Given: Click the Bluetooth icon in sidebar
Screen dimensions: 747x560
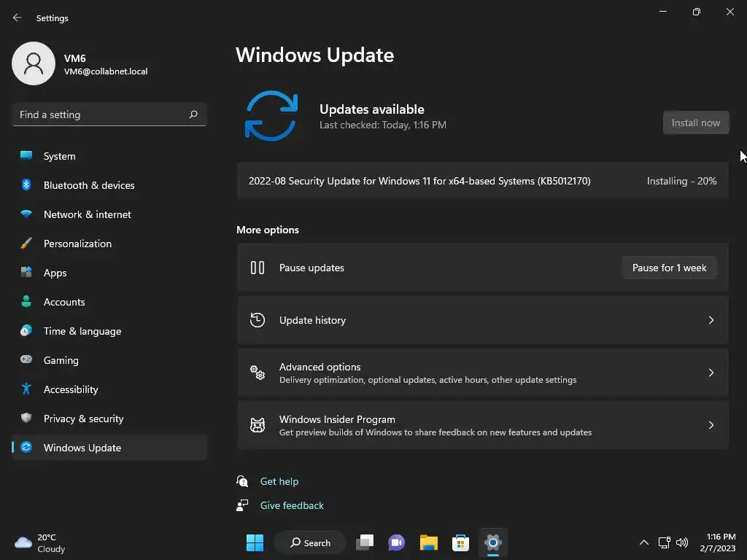Looking at the screenshot, I should [26, 184].
